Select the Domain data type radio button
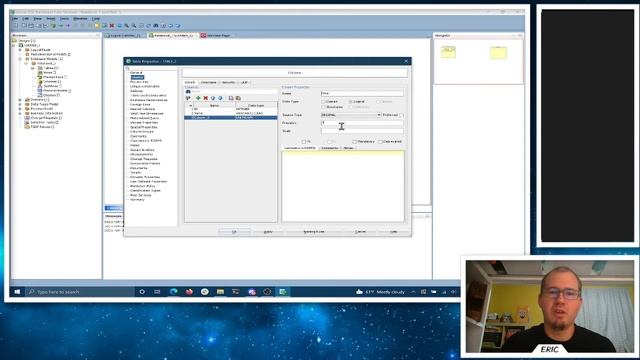 click(323, 102)
